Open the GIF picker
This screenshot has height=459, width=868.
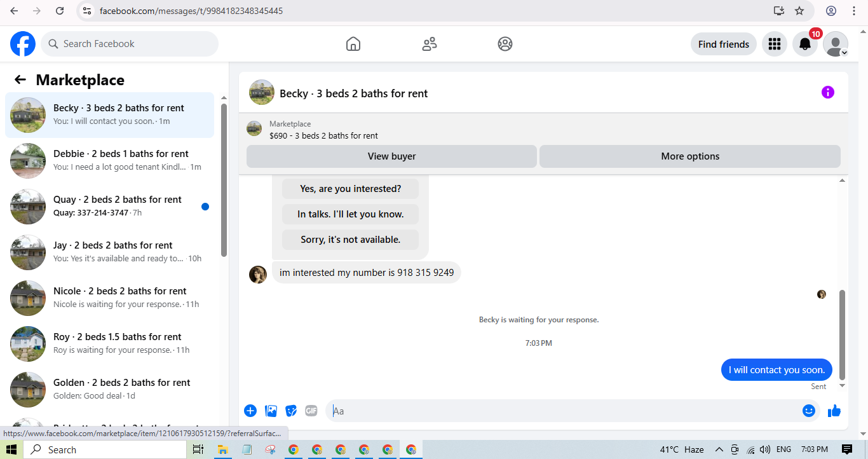(x=311, y=411)
